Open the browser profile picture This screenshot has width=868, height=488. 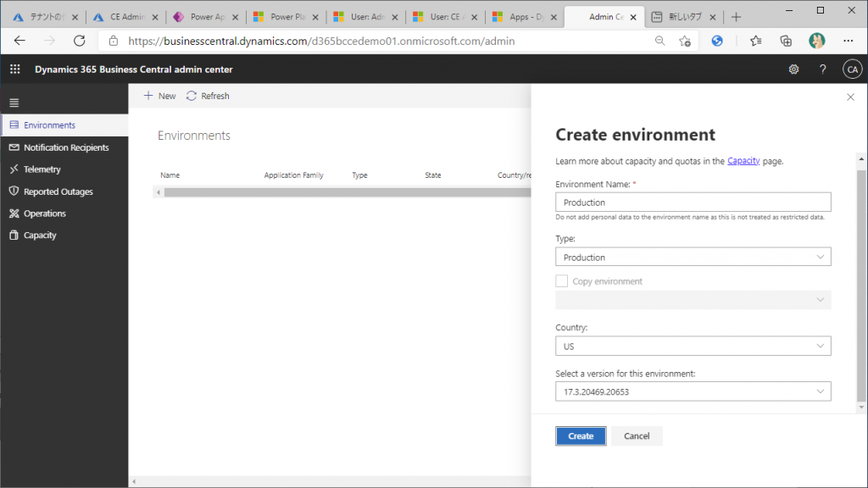tap(816, 41)
